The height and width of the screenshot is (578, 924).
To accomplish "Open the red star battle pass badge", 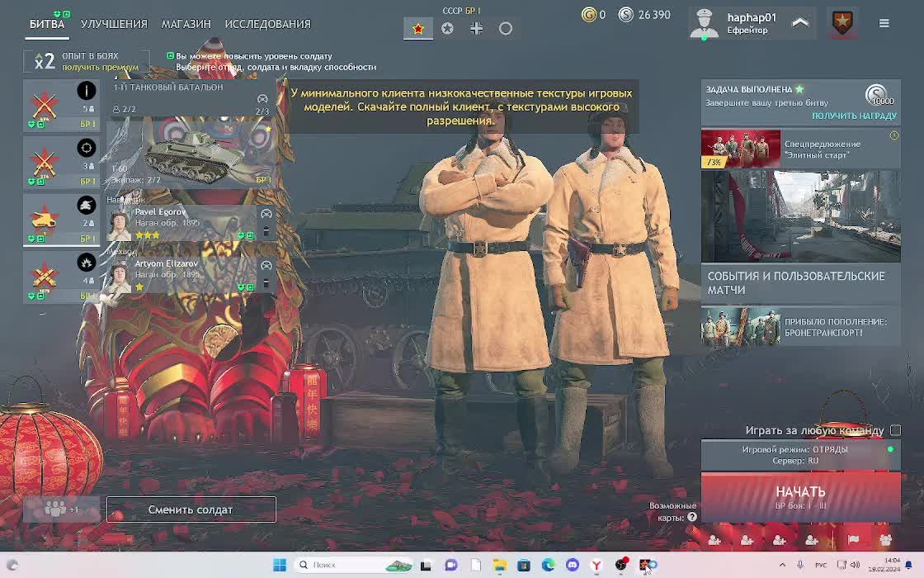I will [x=842, y=24].
